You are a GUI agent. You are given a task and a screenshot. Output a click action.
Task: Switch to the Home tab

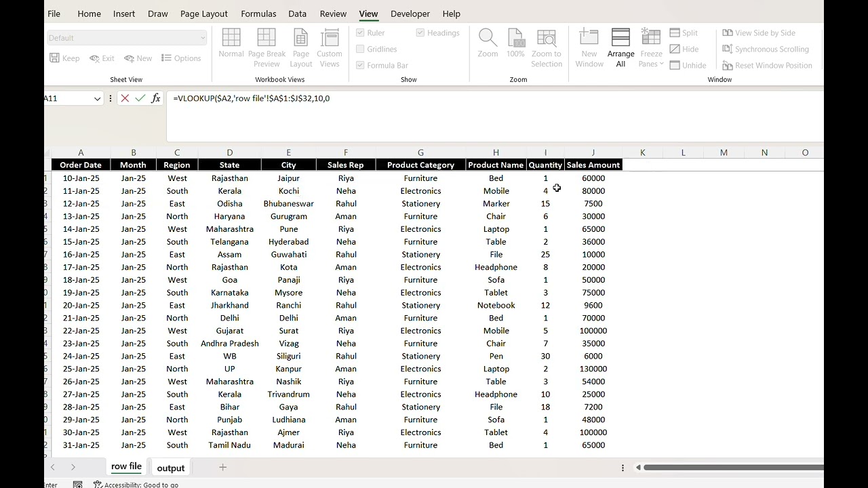coord(89,14)
